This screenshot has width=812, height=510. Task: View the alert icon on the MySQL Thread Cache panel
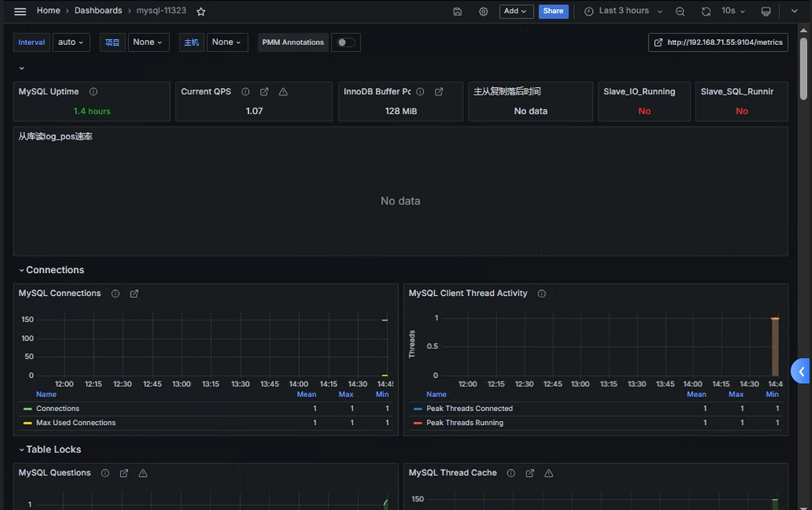click(549, 473)
